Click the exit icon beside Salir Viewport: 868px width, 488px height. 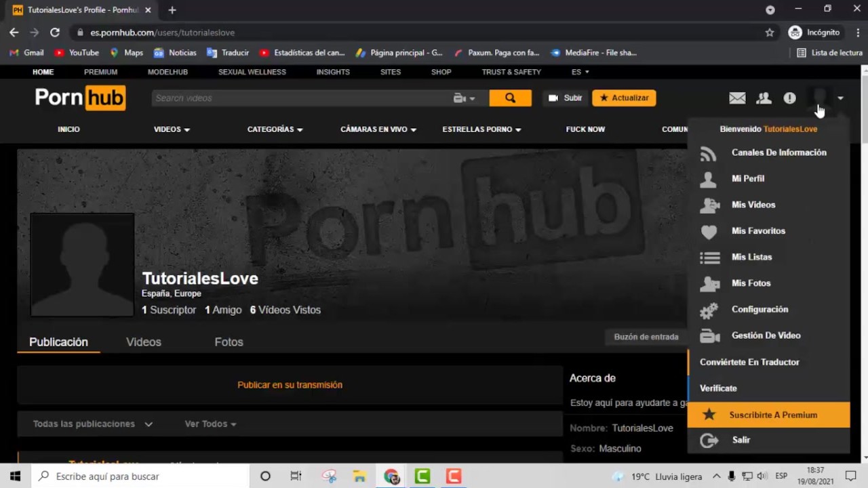709,441
